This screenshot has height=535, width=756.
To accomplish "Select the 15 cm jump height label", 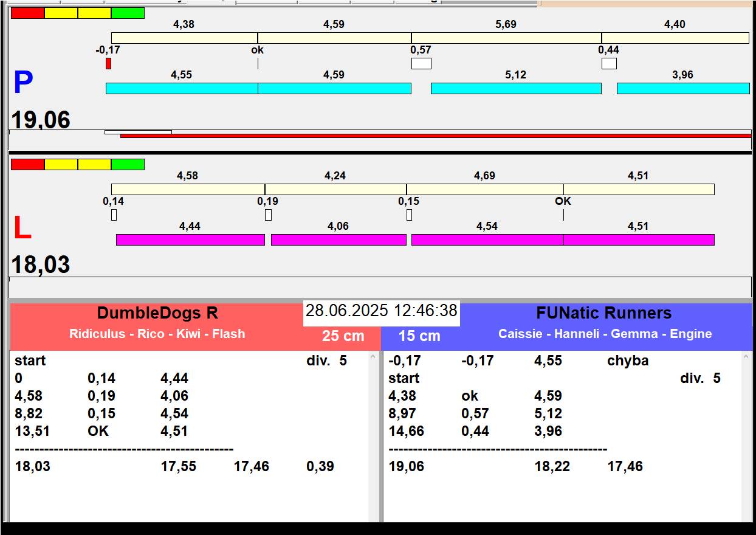I will point(419,336).
